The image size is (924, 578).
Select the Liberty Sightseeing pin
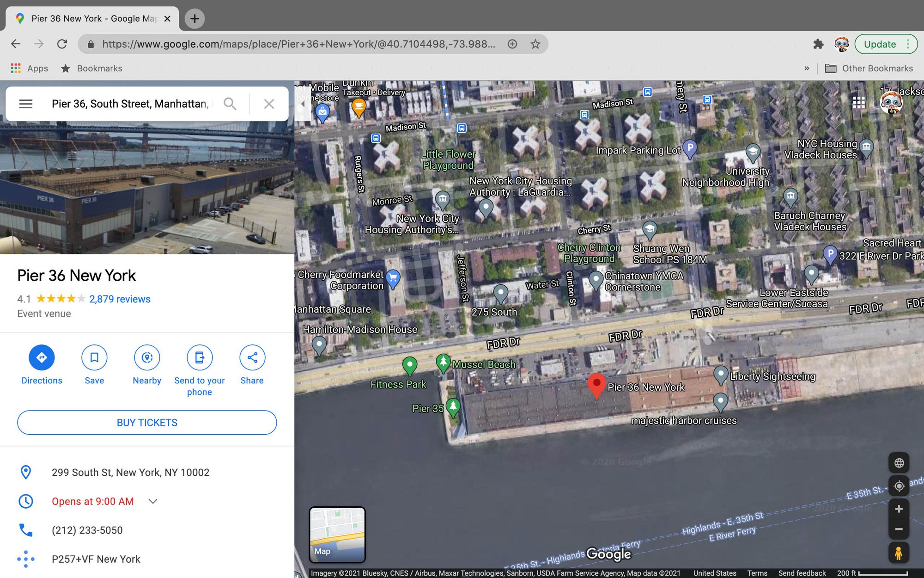pyautogui.click(x=721, y=375)
